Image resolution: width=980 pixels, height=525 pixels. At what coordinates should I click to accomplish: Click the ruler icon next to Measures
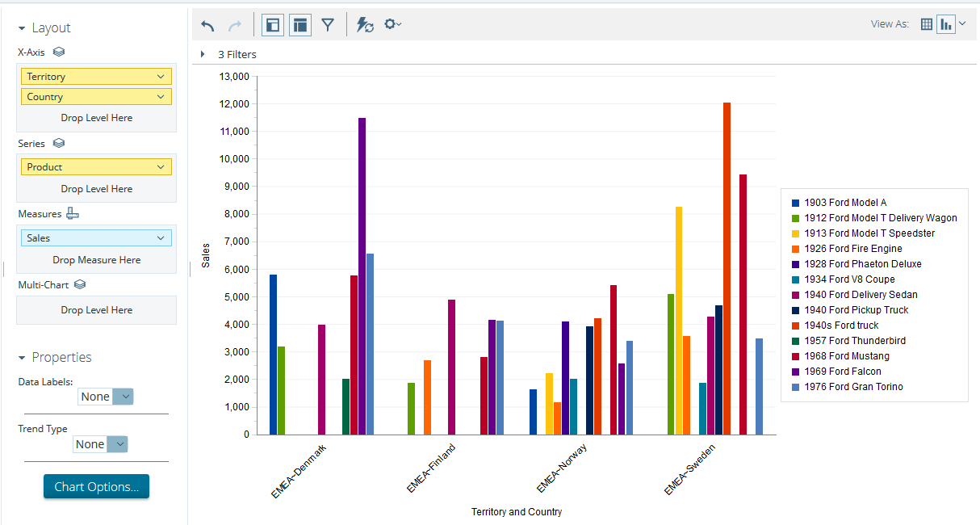(73, 214)
